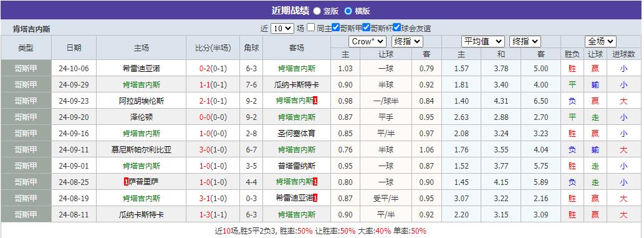Open the 全场 dropdown
Viewport: 644px width, 238px height.
point(600,42)
